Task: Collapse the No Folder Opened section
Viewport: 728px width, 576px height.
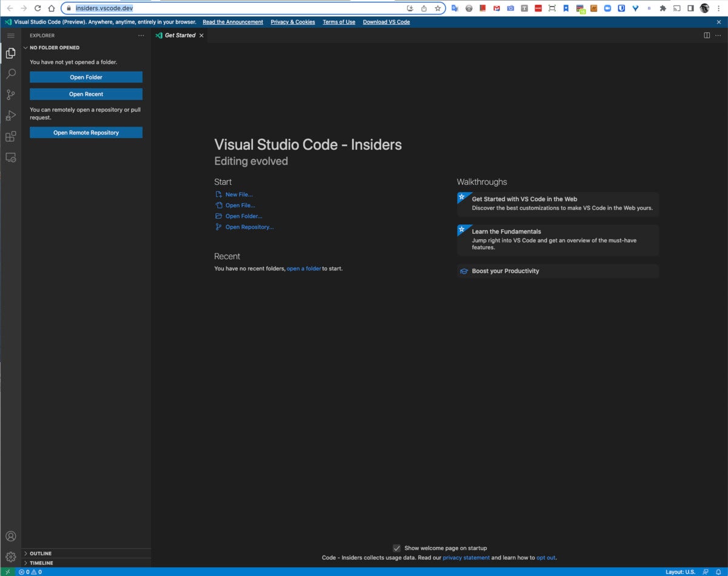Action: (x=86, y=47)
